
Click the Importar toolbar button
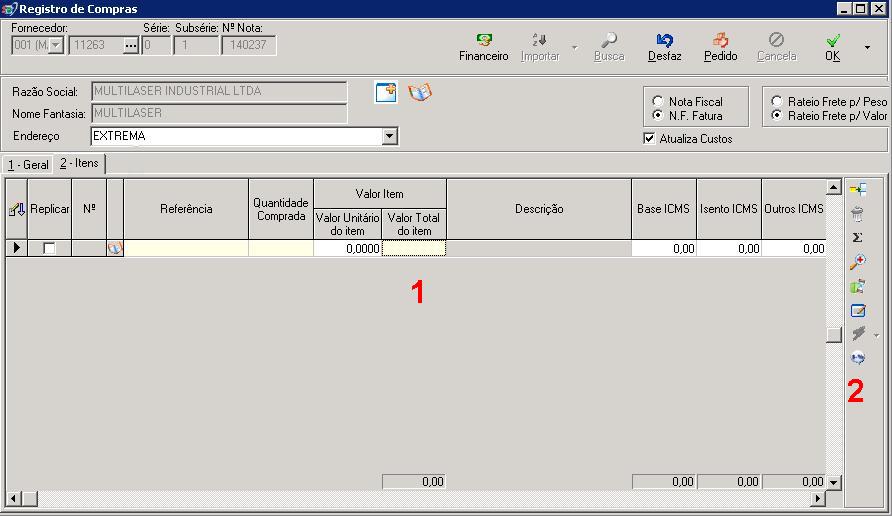pos(540,47)
